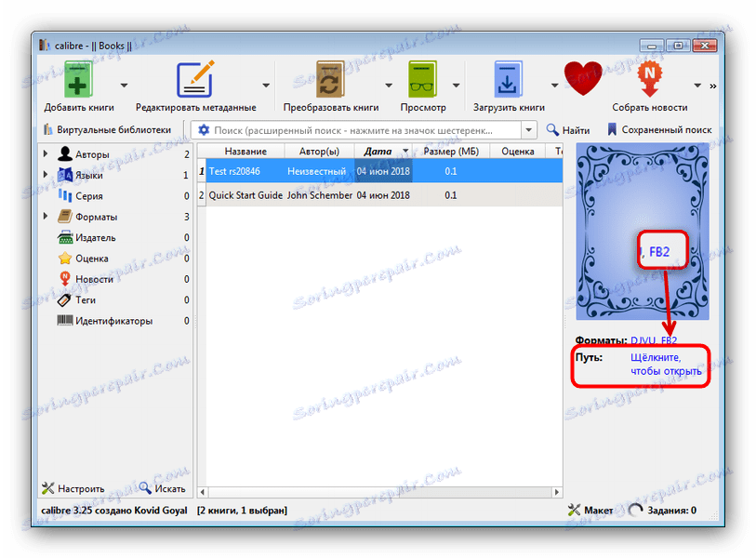Select the Languages category icon

(x=64, y=175)
